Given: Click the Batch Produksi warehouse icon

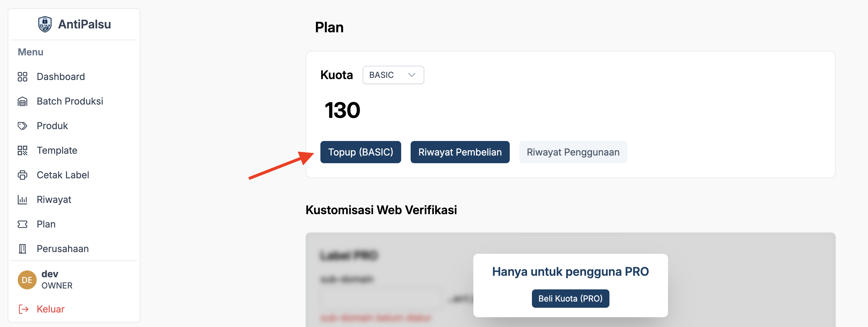Looking at the screenshot, I should pyautogui.click(x=22, y=101).
